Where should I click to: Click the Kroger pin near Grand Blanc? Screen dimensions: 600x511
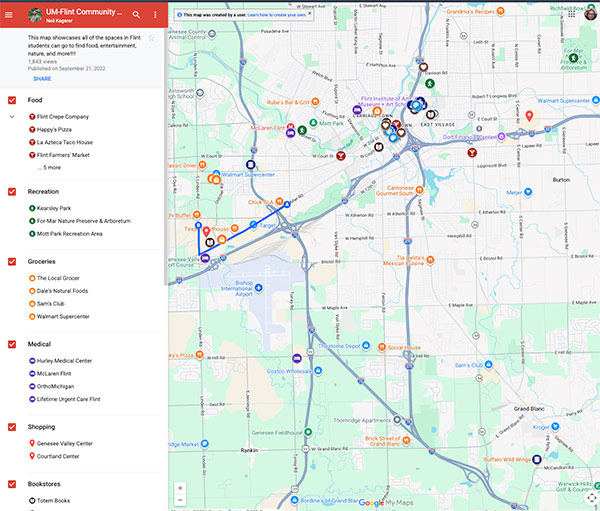555,426
